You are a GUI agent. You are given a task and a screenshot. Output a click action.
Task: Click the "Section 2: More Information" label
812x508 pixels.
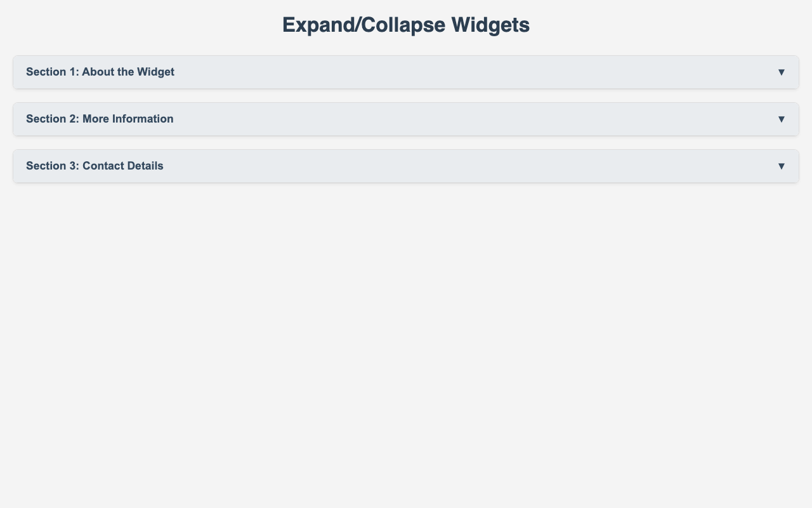100,119
